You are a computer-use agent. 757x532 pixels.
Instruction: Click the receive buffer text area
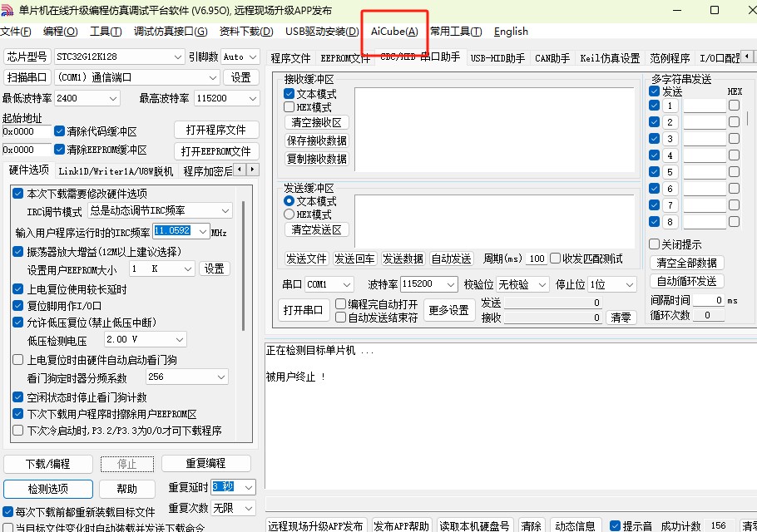[x=494, y=130]
